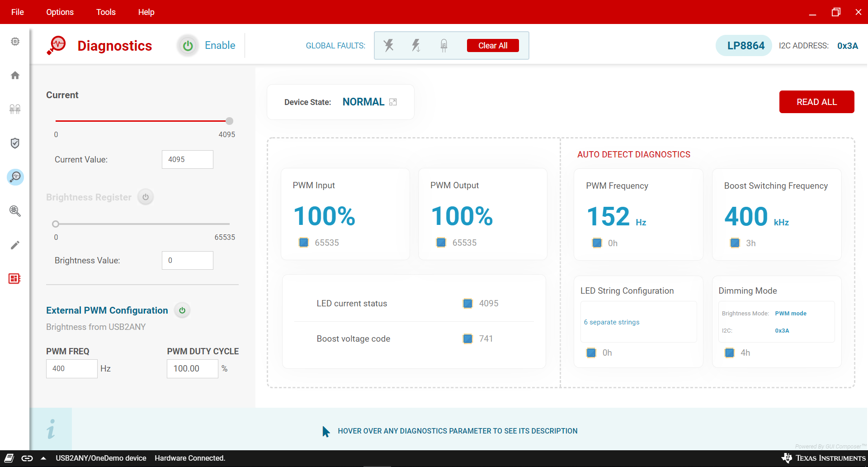Open the Home page in sidebar
This screenshot has height=467, width=868.
pos(15,75)
